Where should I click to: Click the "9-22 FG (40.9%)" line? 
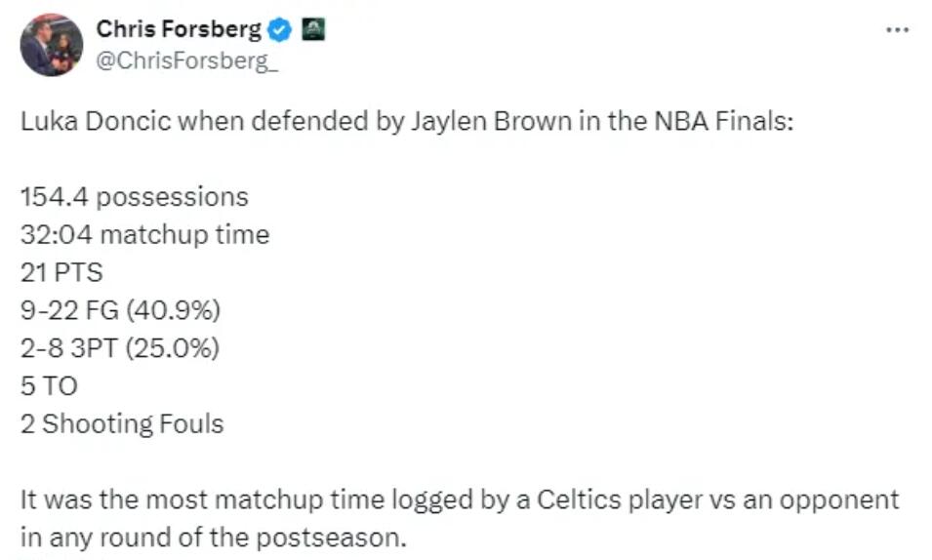tap(121, 311)
